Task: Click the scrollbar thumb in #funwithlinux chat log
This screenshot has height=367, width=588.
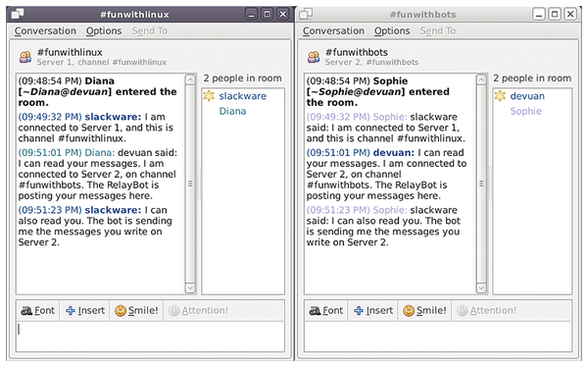Action: click(190, 184)
